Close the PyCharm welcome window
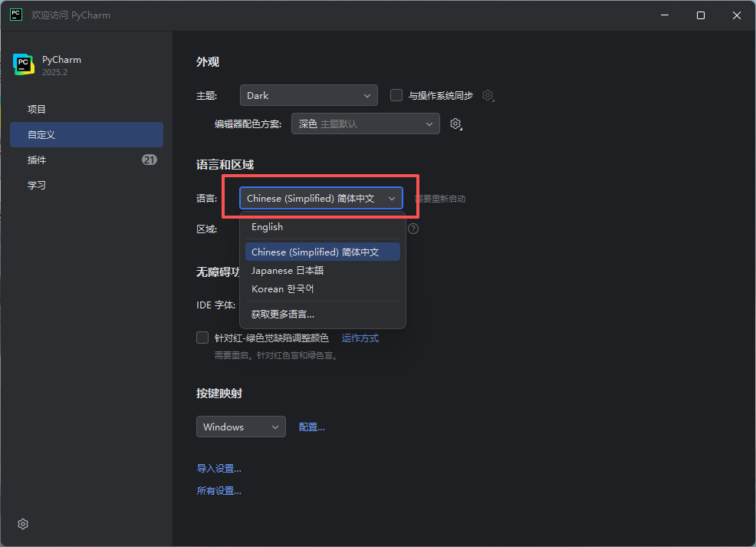The image size is (756, 547). coord(737,15)
